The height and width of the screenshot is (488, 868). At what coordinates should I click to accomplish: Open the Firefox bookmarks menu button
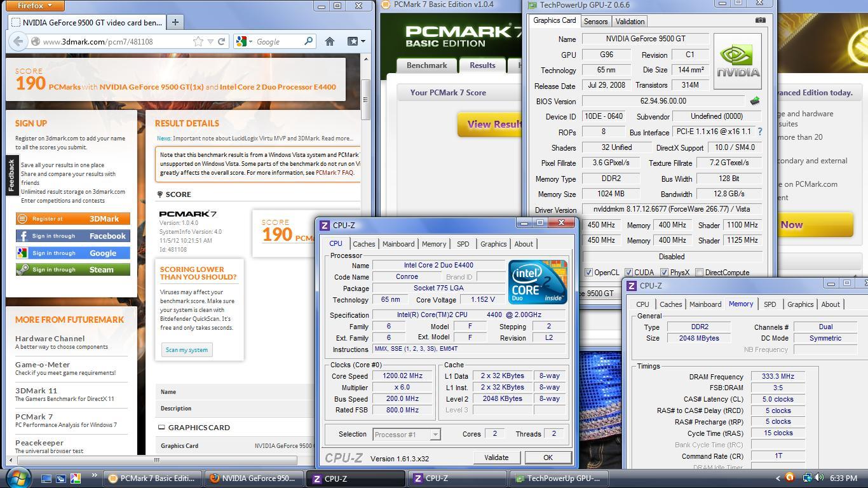pyautogui.click(x=356, y=41)
